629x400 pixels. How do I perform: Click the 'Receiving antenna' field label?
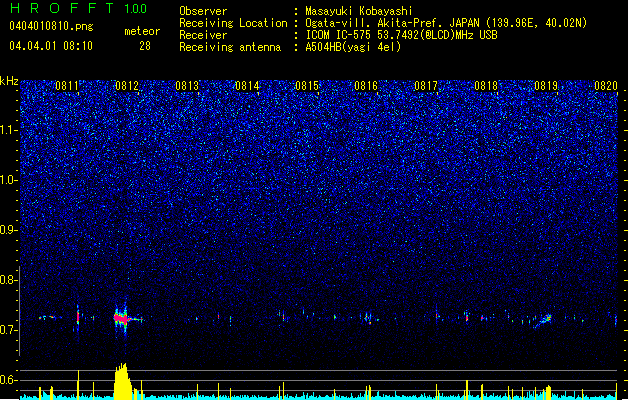pos(230,47)
